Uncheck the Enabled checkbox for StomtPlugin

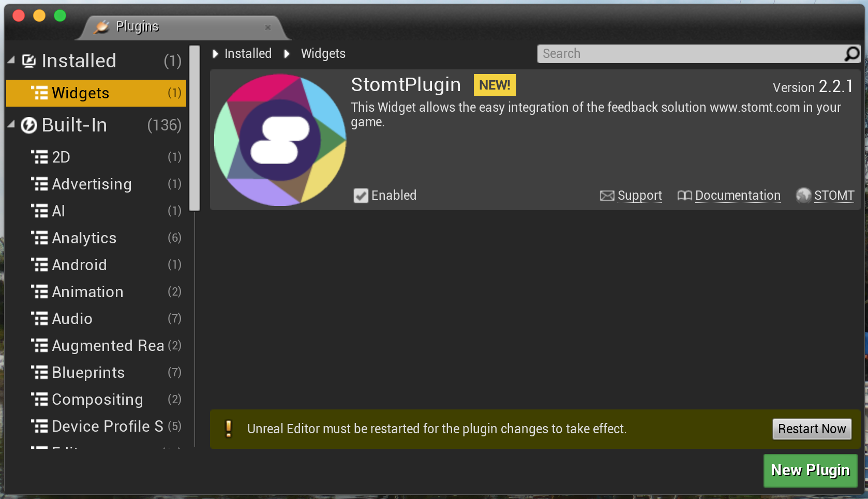click(361, 196)
